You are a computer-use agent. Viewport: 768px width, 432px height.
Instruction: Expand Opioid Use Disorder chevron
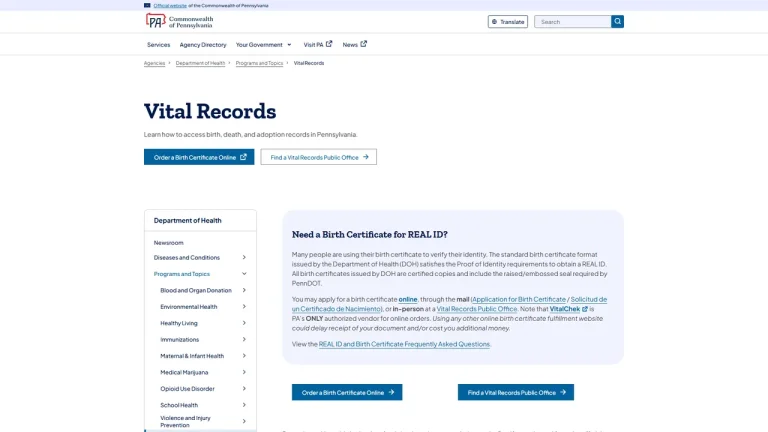pos(244,389)
